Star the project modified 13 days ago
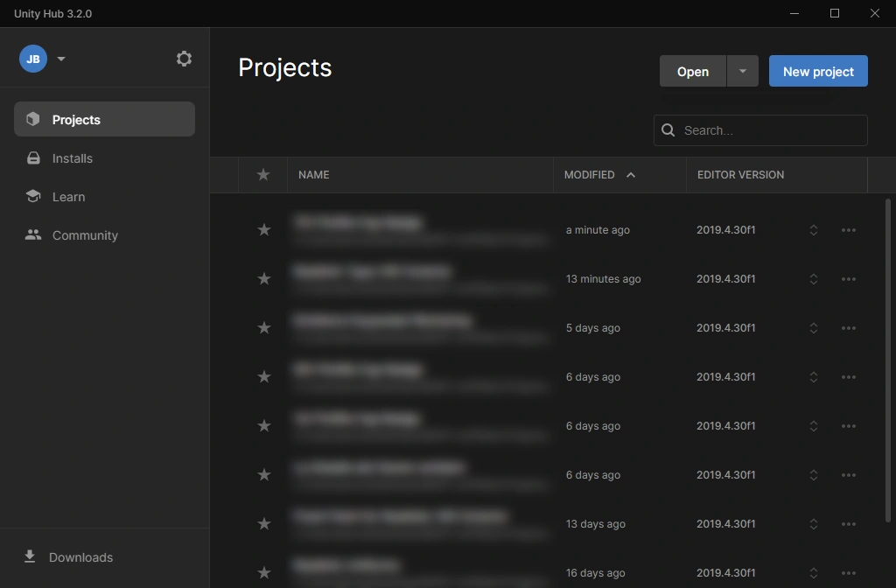Screen dimensions: 896x588 [x=264, y=524]
